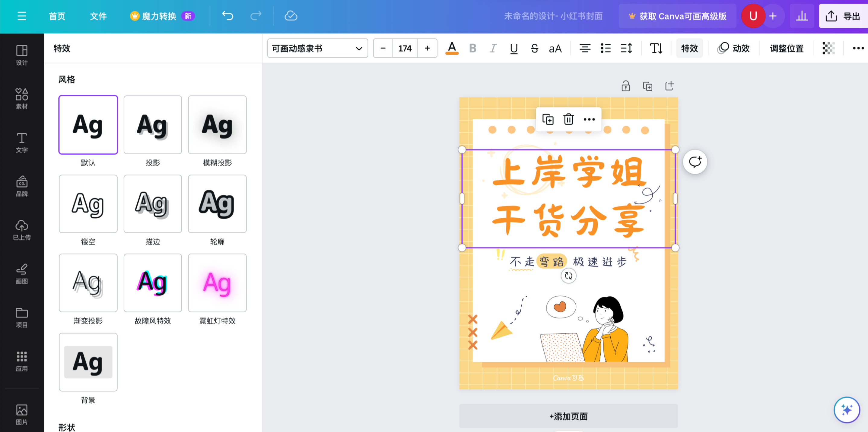Click the 添加页面 add page button

(x=568, y=416)
